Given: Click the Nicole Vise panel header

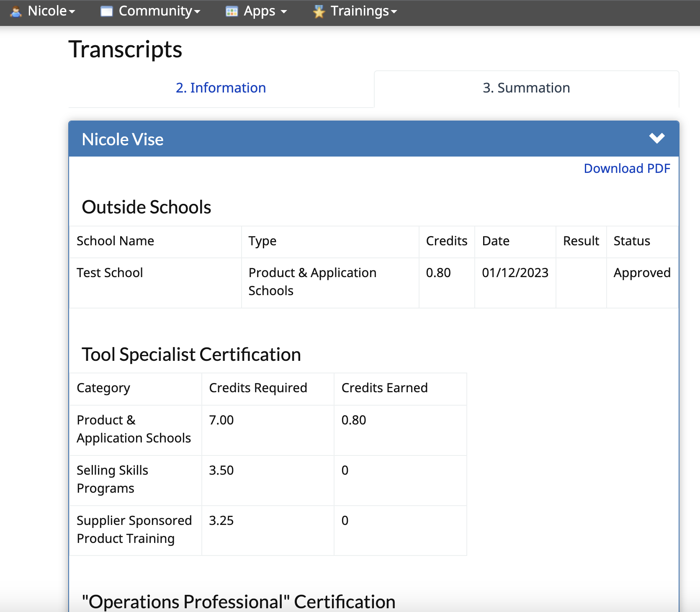Looking at the screenshot, I should pos(373,139).
